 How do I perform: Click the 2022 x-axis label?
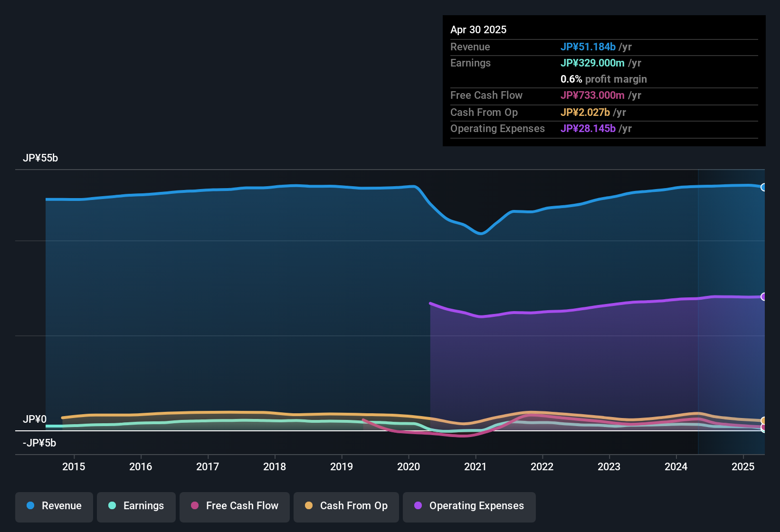click(542, 466)
